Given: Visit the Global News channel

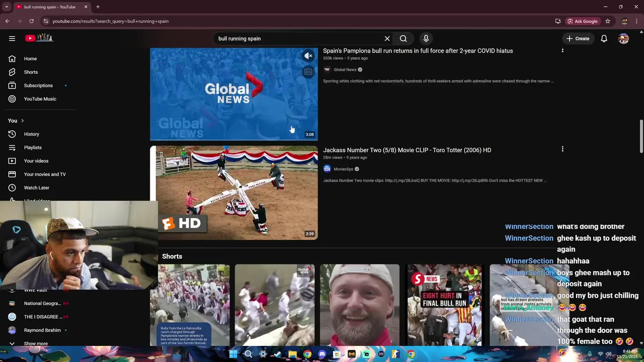Looking at the screenshot, I should point(345,70).
